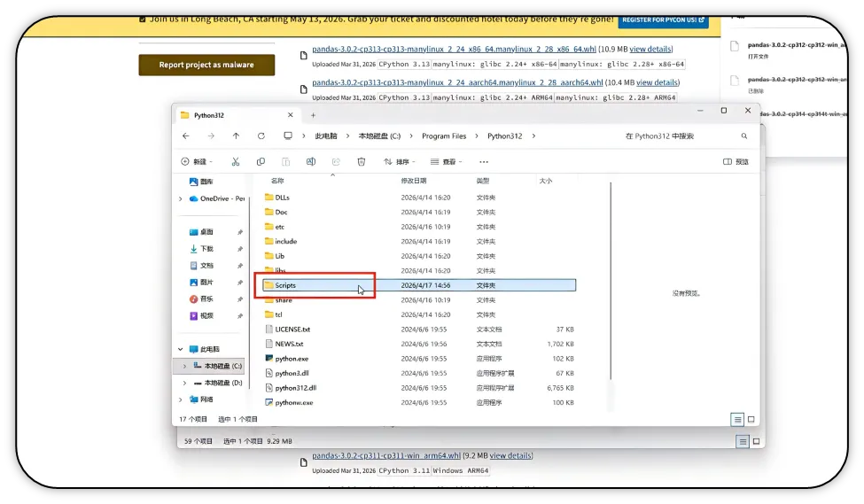Click Local Disk (C:) in the breadcrumb
Screen dimensions: 864x504
pyautogui.click(x=379, y=136)
